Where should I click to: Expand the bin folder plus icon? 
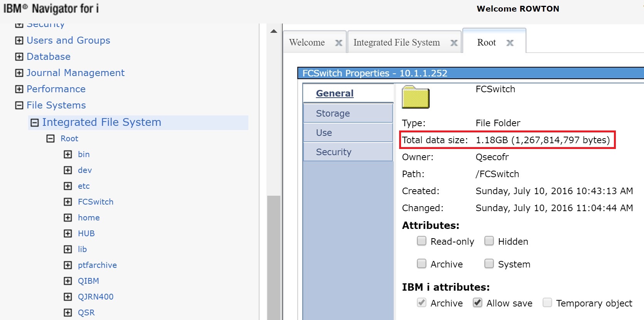68,154
